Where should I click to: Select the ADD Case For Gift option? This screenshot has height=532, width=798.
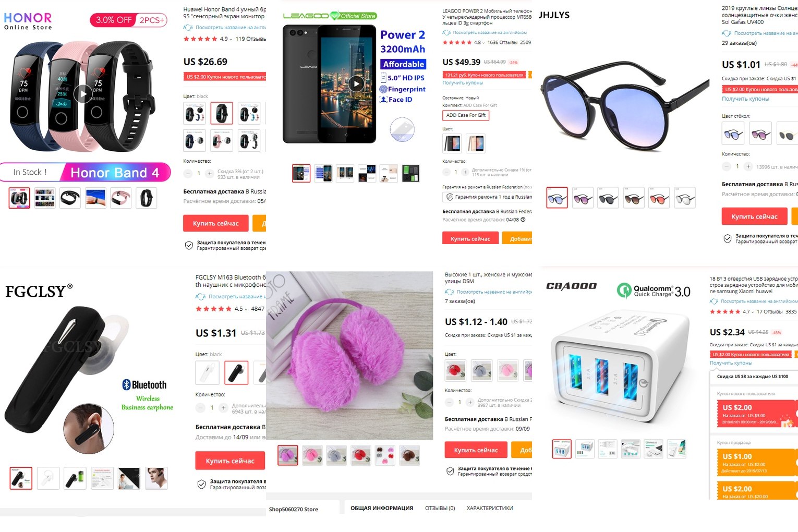[466, 115]
